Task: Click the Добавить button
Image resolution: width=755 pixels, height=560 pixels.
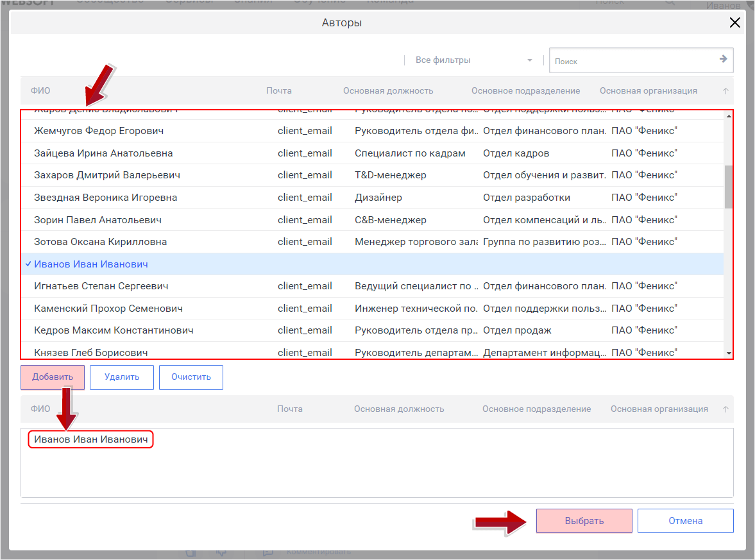Action: point(52,377)
